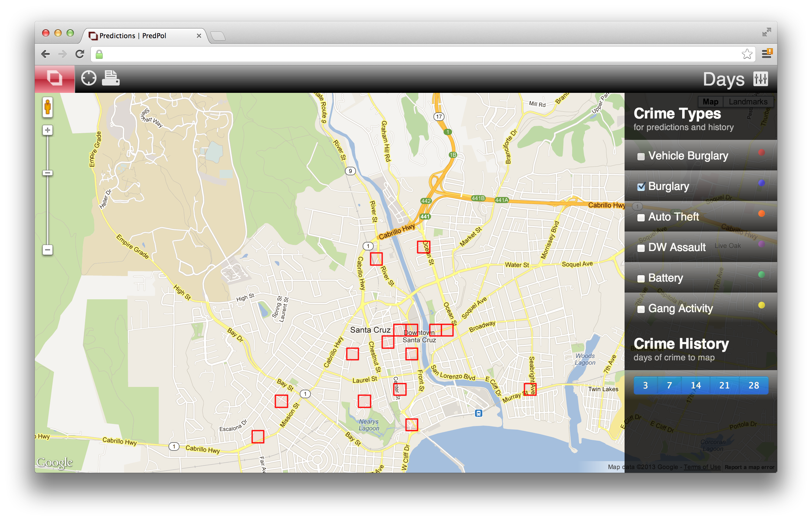Click the Street View pegman icon
Screen dimensions: 812x521
pyautogui.click(x=48, y=107)
